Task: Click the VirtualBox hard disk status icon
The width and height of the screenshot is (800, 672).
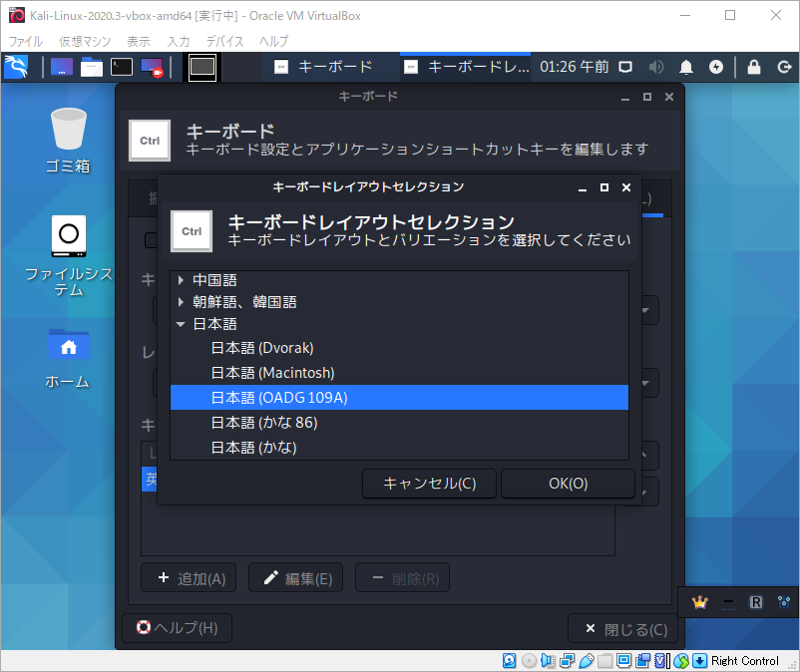Action: click(509, 661)
